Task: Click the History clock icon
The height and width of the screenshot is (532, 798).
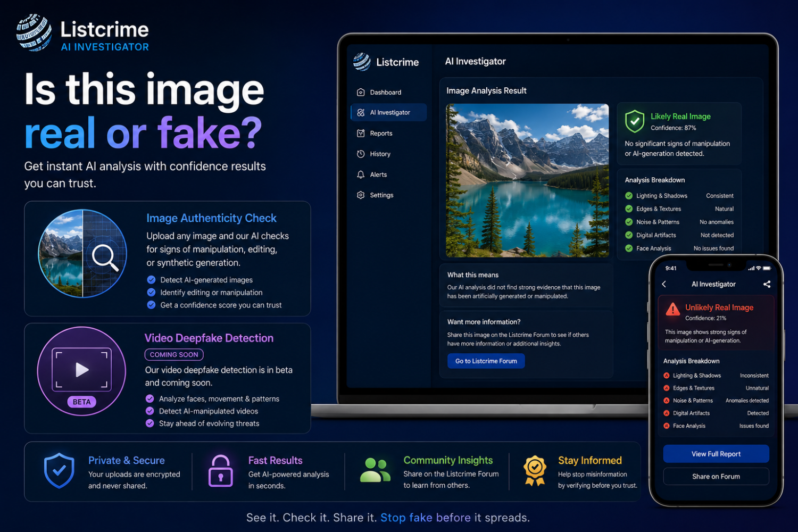Action: (361, 154)
